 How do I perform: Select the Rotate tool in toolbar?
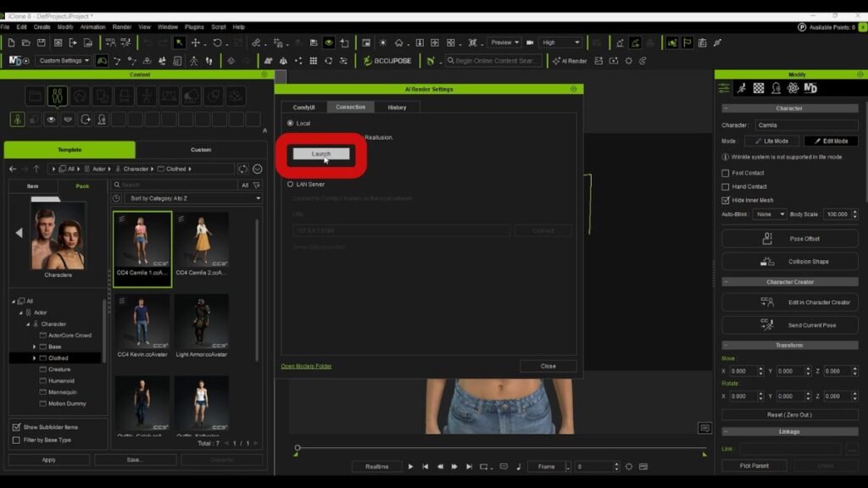(217, 42)
